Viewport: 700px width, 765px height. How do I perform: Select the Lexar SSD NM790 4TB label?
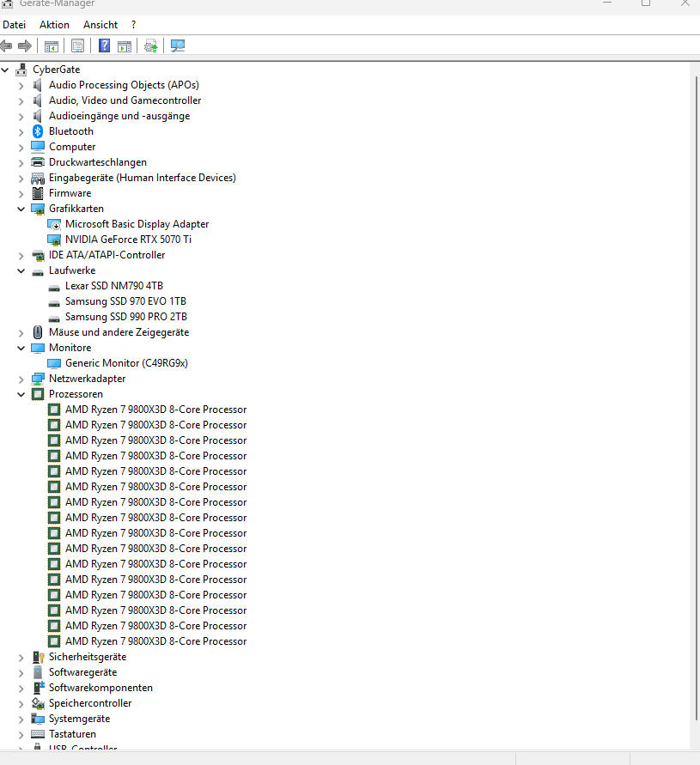(x=114, y=286)
